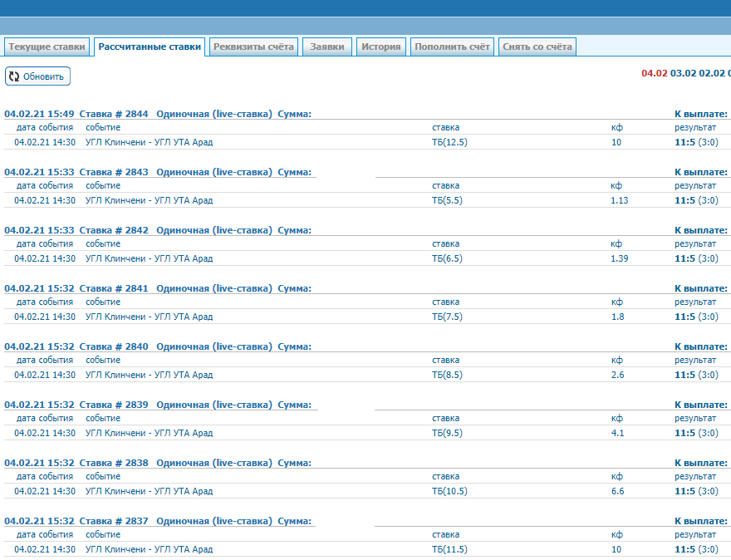Select the Снять со счёта tab

(x=537, y=47)
